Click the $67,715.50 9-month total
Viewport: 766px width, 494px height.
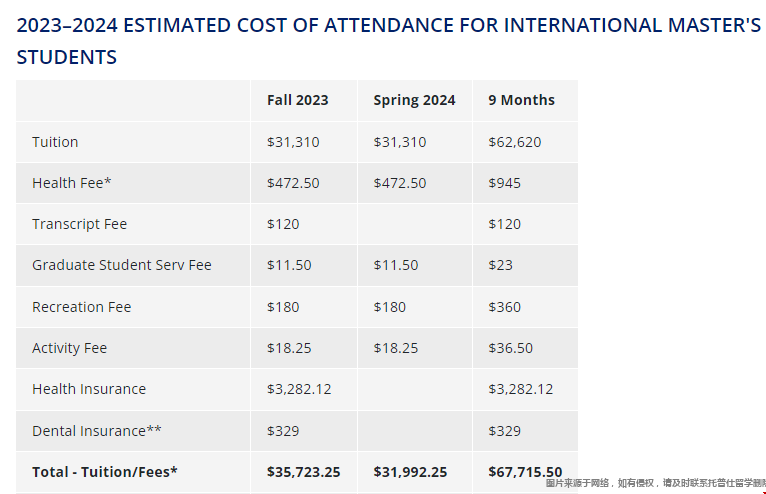(x=525, y=472)
